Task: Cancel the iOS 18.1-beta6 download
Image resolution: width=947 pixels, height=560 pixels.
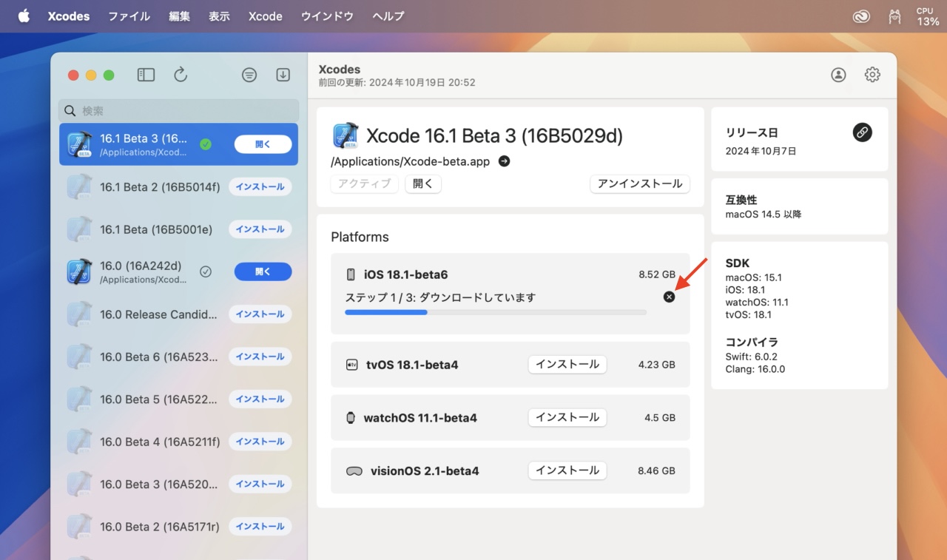Action: (x=669, y=297)
